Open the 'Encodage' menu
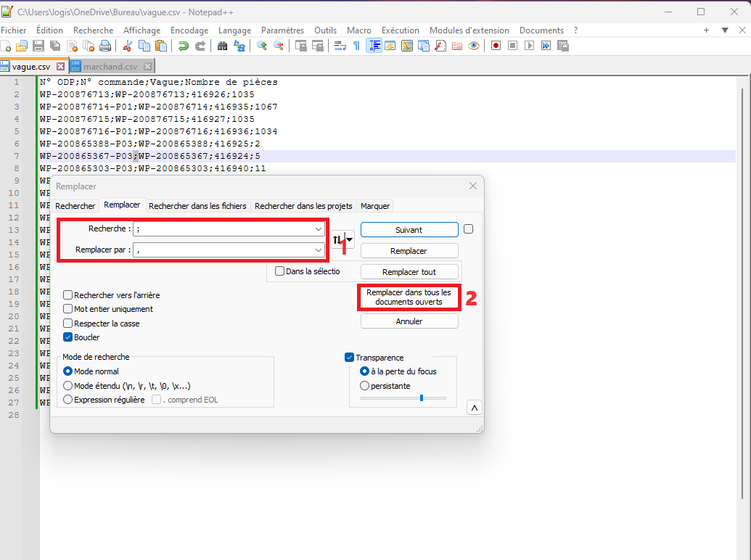 [189, 30]
